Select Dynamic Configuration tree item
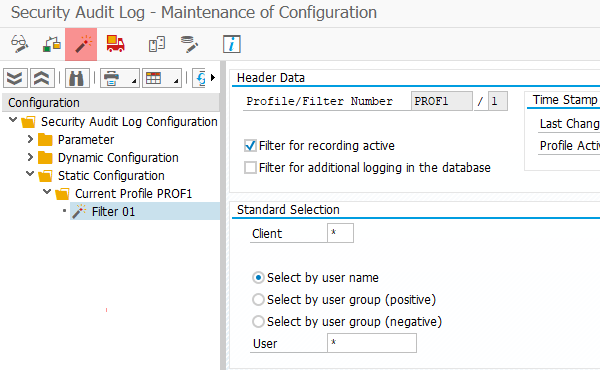Viewport: 600px width, 370px height. pos(118,158)
